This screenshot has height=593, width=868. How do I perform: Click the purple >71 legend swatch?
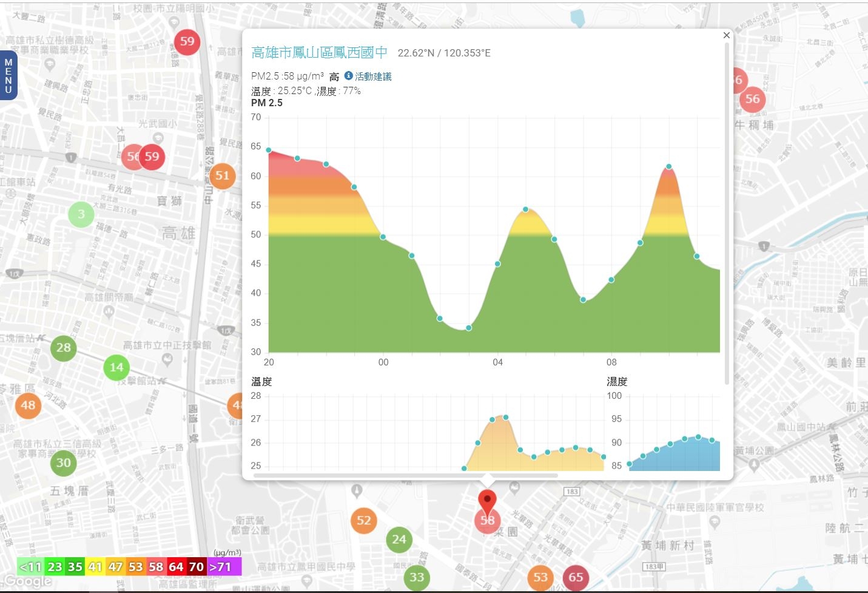pos(224,567)
